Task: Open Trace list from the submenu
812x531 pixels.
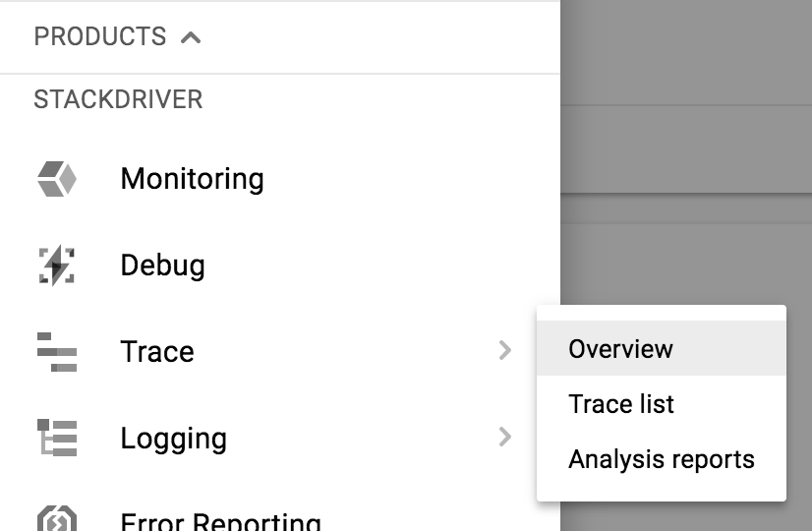Action: tap(621, 404)
